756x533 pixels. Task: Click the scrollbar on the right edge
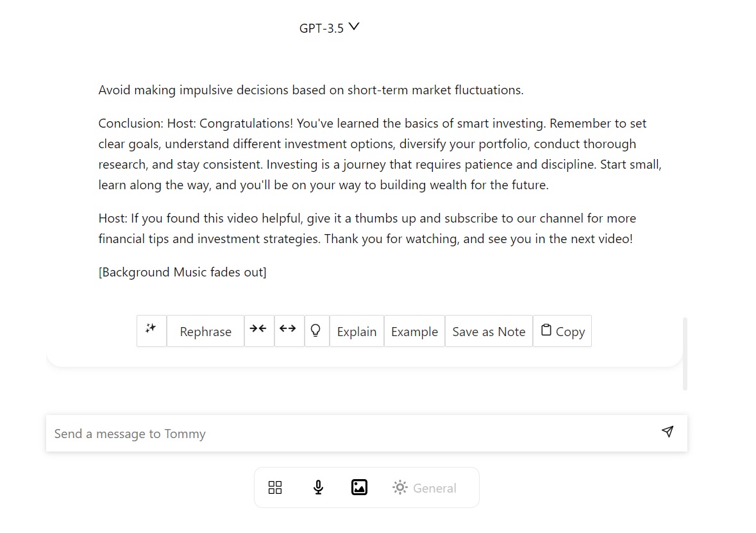point(685,353)
